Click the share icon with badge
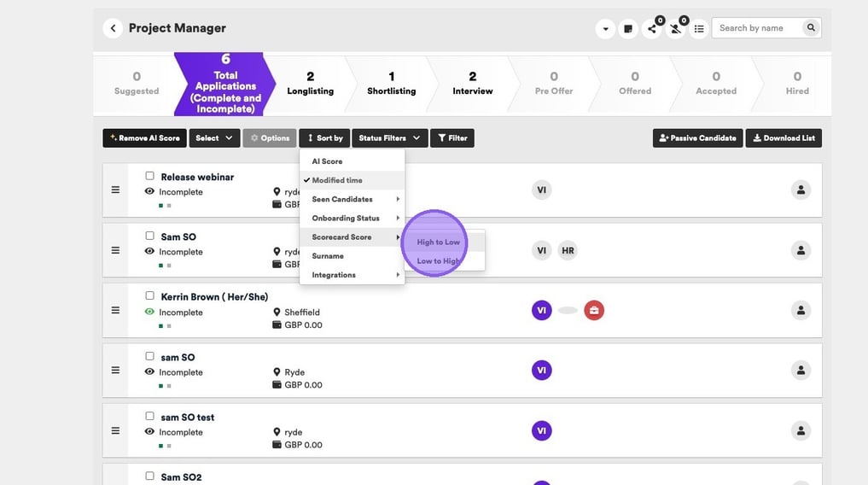 click(652, 28)
